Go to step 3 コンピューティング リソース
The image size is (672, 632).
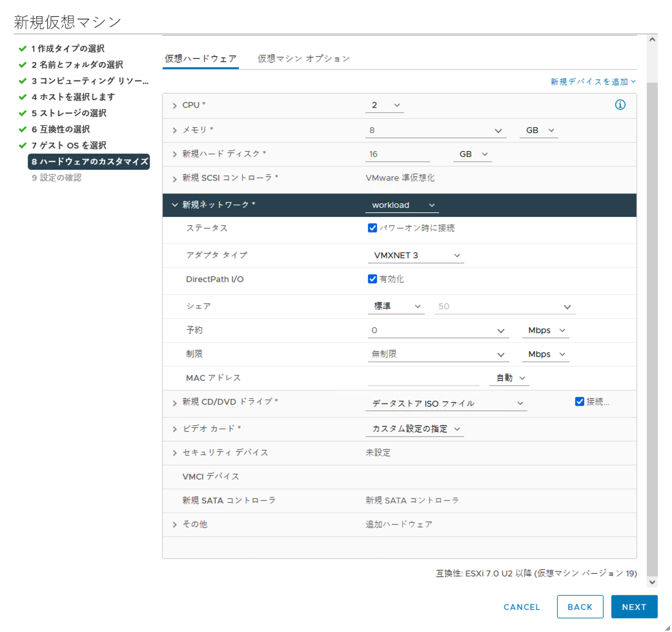90,81
